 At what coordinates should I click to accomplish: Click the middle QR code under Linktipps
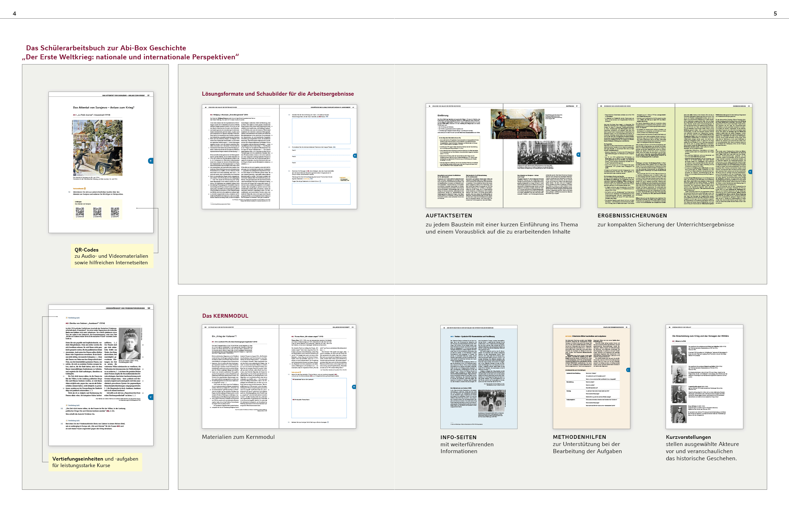[x=98, y=212]
